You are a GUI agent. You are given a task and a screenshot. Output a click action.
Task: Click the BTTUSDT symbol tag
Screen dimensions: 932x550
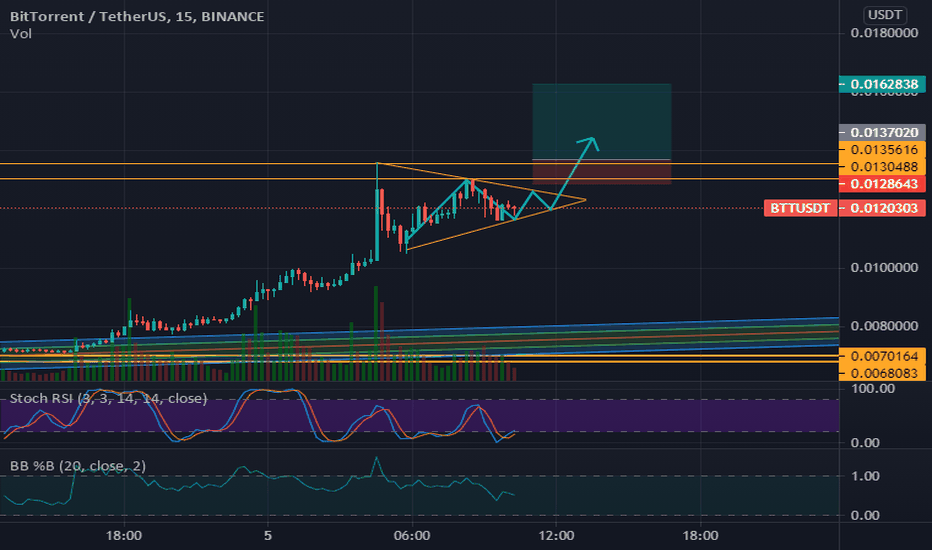[x=800, y=208]
